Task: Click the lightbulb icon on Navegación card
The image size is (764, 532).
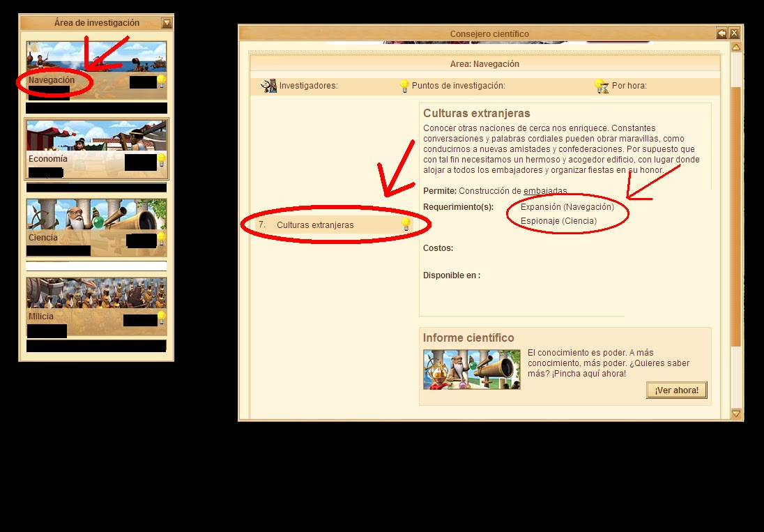Action: click(x=162, y=82)
